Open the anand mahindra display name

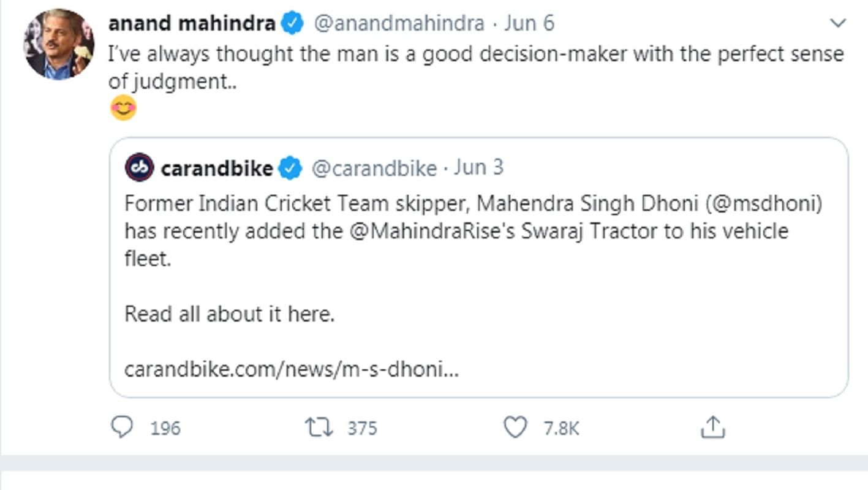192,24
